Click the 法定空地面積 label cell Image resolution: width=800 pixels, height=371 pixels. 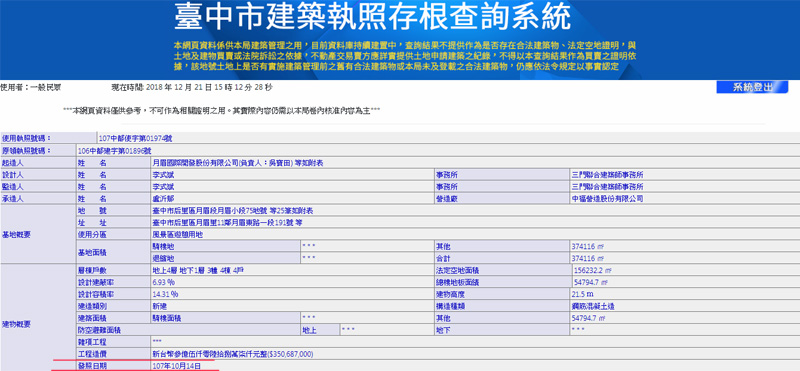point(502,270)
